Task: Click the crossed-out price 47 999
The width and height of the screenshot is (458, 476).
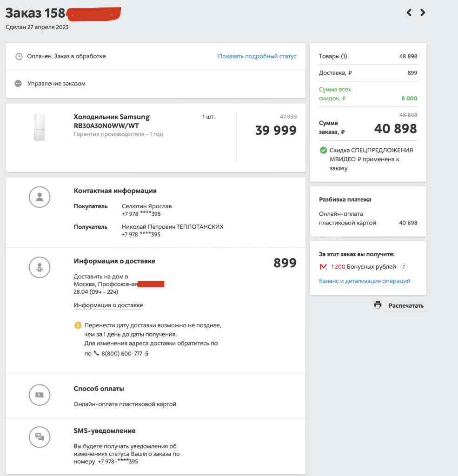Action: pyautogui.click(x=288, y=117)
